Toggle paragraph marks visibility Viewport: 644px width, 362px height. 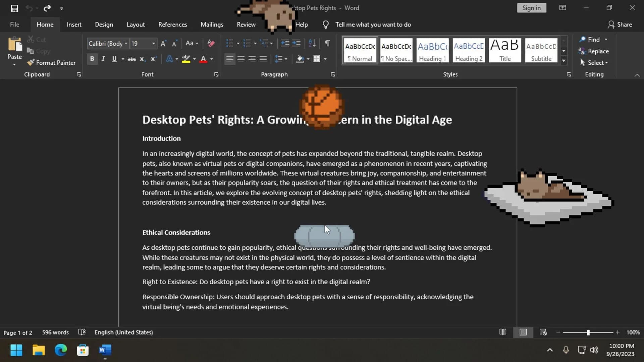[327, 43]
